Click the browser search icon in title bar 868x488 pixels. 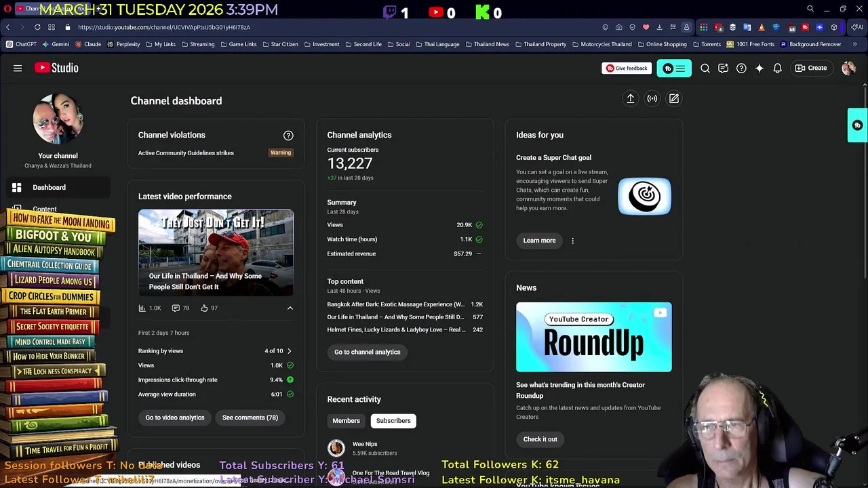810,9
